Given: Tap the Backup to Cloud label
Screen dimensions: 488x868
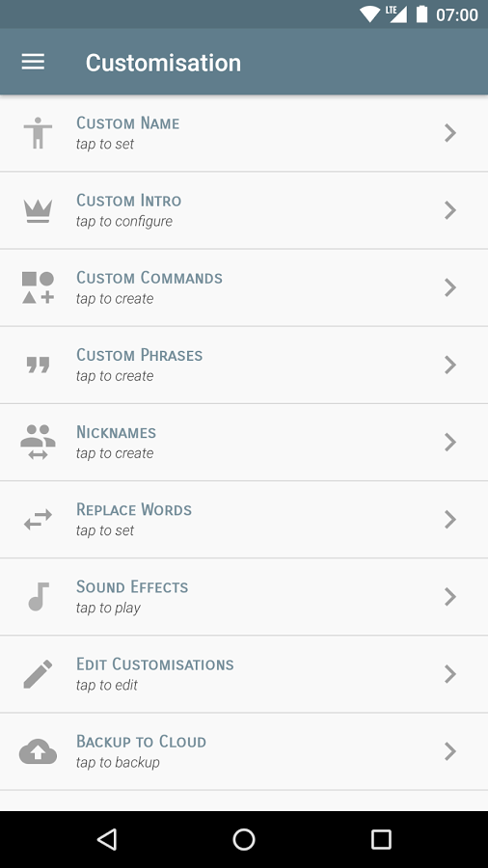Looking at the screenshot, I should coord(141,742).
